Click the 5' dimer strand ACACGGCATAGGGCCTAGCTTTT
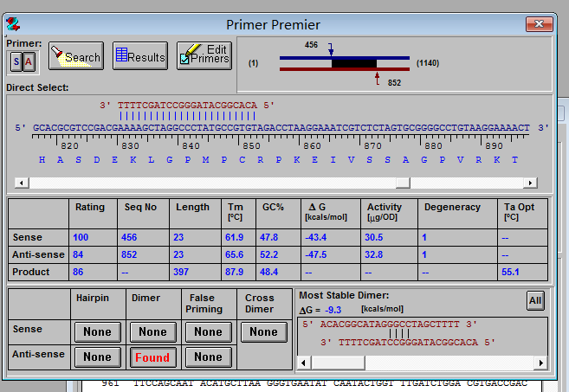The image size is (569, 392). click(x=390, y=325)
